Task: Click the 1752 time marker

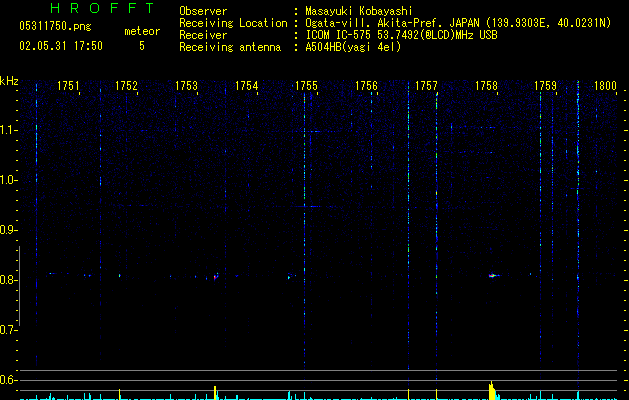Action: (126, 86)
